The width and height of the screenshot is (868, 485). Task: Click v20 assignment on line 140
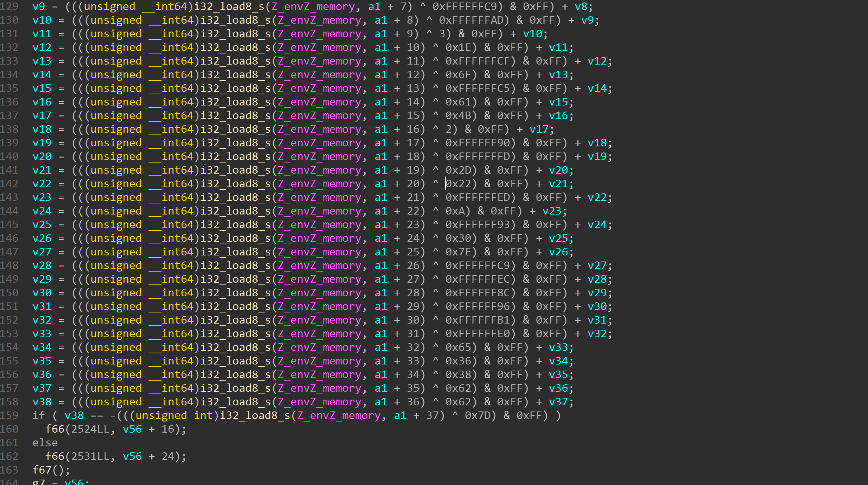coord(42,156)
